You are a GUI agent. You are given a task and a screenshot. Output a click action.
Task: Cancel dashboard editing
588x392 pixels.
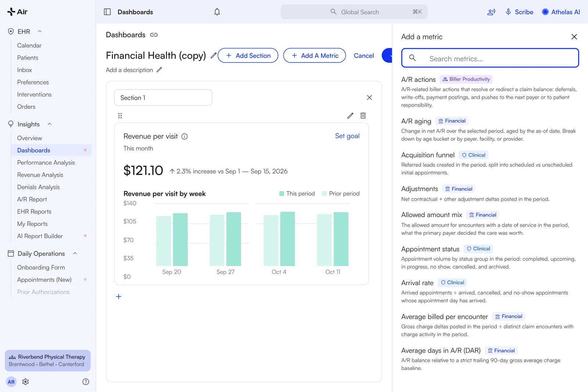364,55
